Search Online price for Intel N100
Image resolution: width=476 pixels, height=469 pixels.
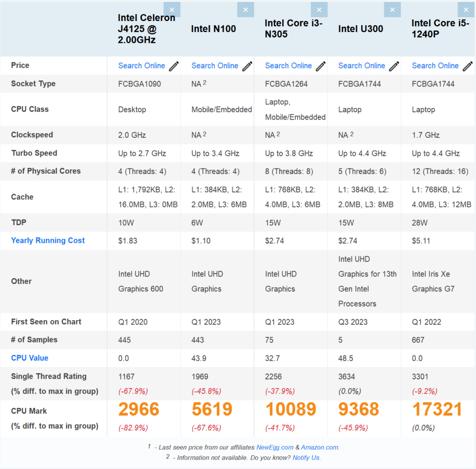click(x=215, y=66)
